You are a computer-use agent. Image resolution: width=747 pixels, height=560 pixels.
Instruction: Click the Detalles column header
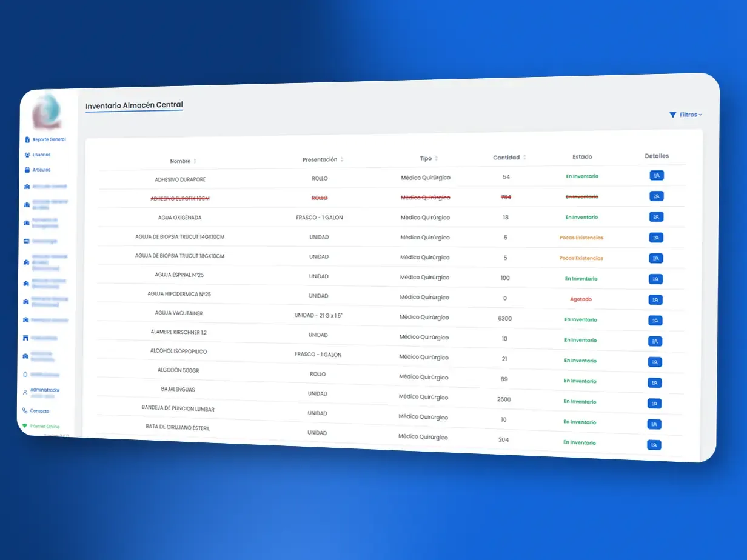657,156
